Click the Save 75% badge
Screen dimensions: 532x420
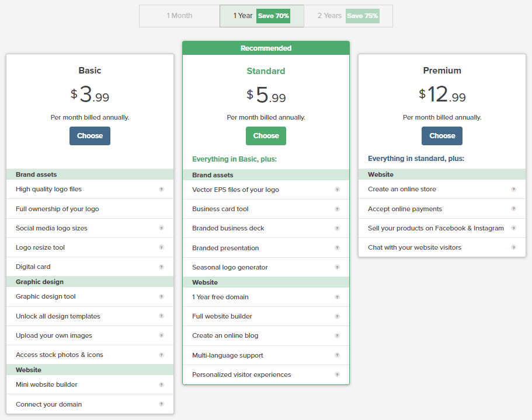362,16
